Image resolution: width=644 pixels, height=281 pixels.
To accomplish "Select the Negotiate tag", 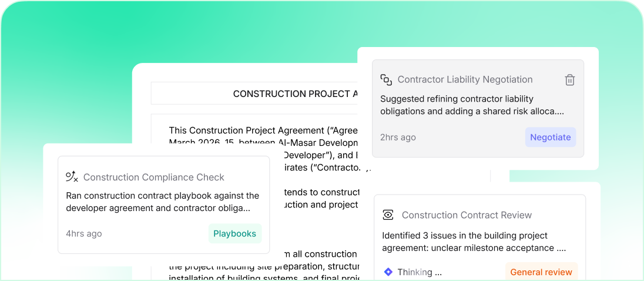I will 550,137.
